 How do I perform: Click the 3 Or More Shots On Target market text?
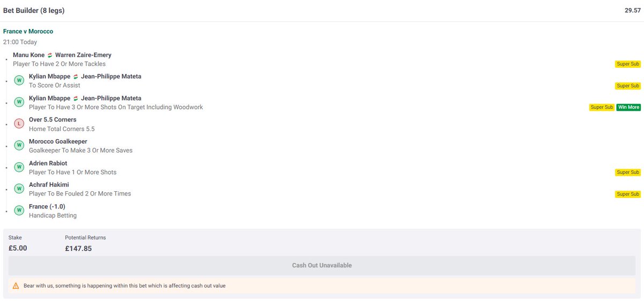pyautogui.click(x=116, y=107)
